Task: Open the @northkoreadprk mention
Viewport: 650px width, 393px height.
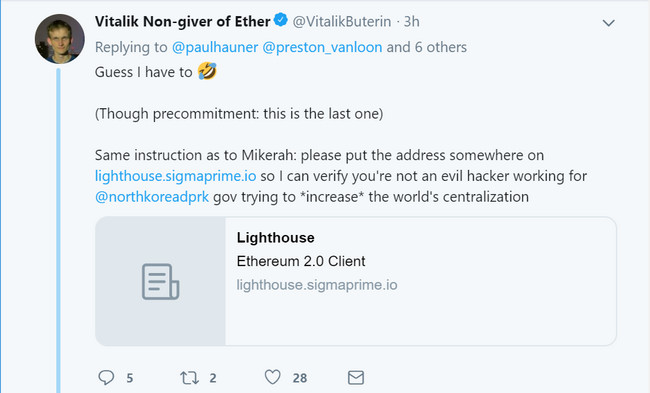Action: click(x=152, y=196)
